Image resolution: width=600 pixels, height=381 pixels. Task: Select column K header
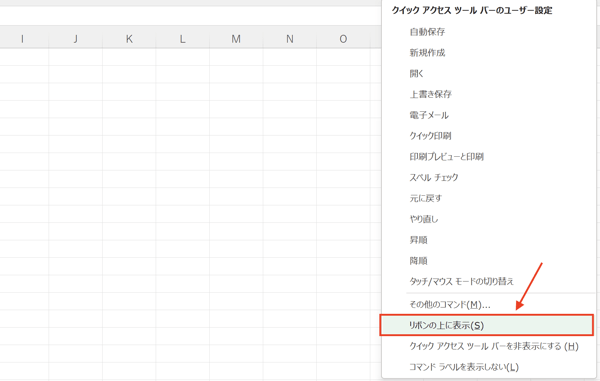(x=129, y=39)
